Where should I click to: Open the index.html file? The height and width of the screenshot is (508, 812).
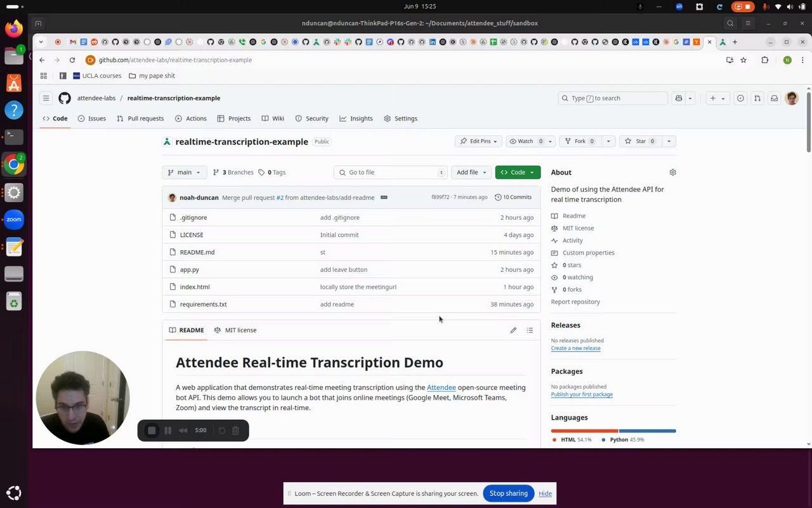[195, 287]
